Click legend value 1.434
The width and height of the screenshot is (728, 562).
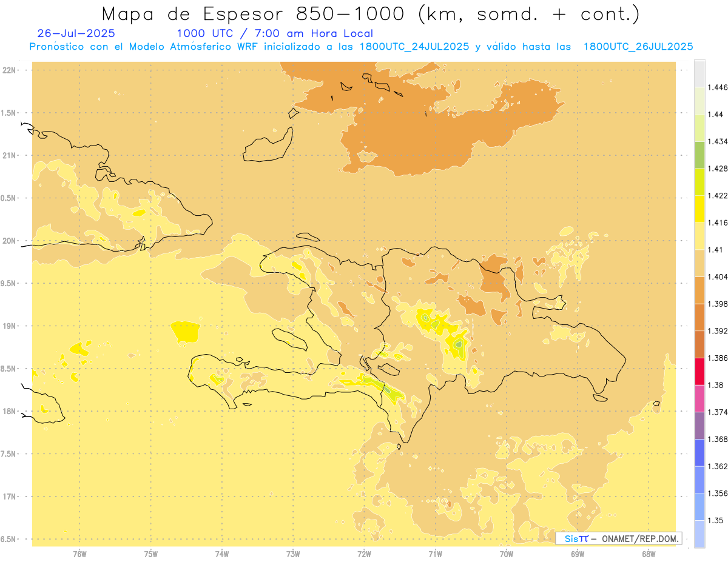(719, 141)
